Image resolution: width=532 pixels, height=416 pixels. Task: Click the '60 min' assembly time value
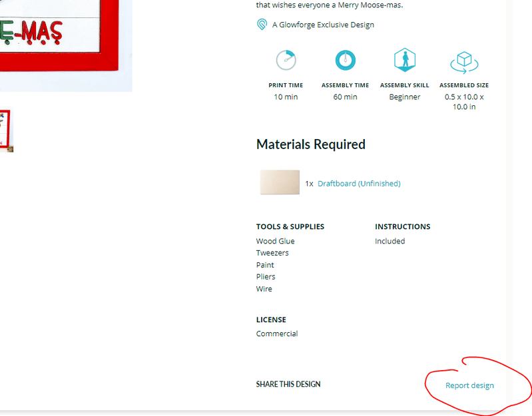(x=346, y=97)
